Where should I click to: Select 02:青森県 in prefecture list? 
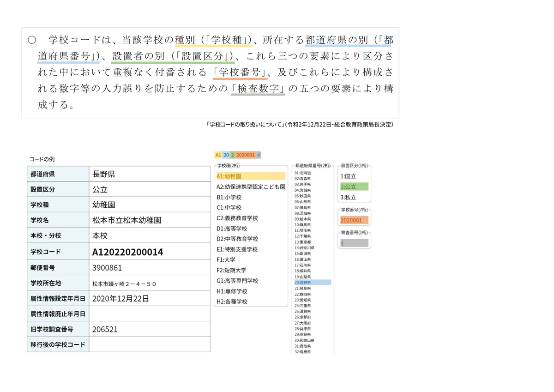click(x=302, y=178)
